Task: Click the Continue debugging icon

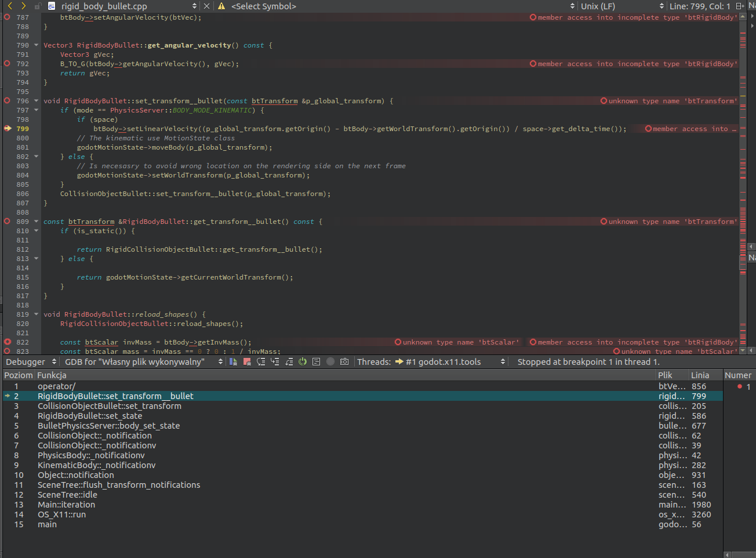Action: pos(233,361)
